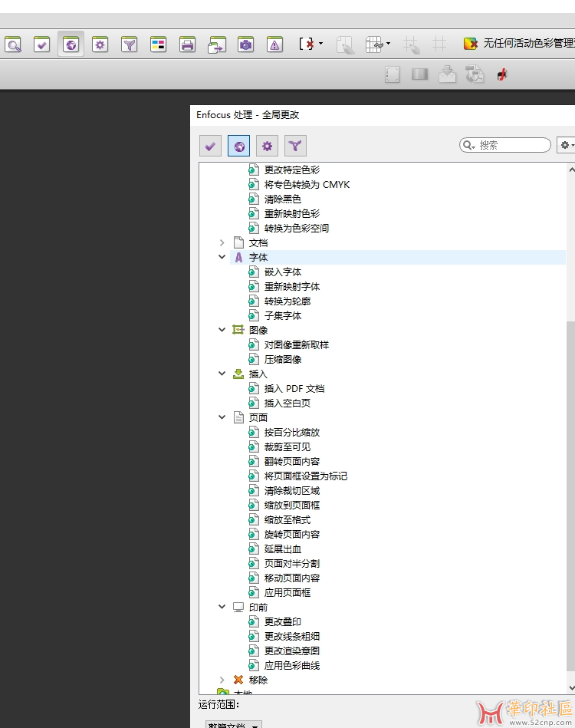Open the Inspector magnifier tool in toolbar
This screenshot has height=728, width=575.
pos(13,44)
